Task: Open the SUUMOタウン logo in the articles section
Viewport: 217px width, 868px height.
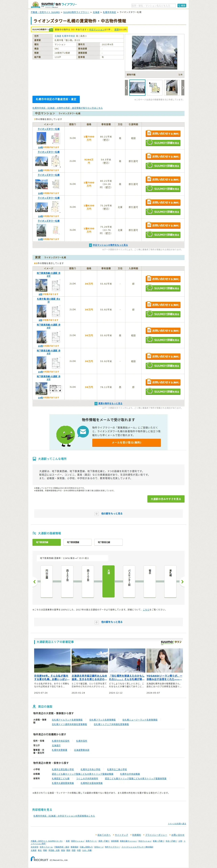Action: (171, 642)
